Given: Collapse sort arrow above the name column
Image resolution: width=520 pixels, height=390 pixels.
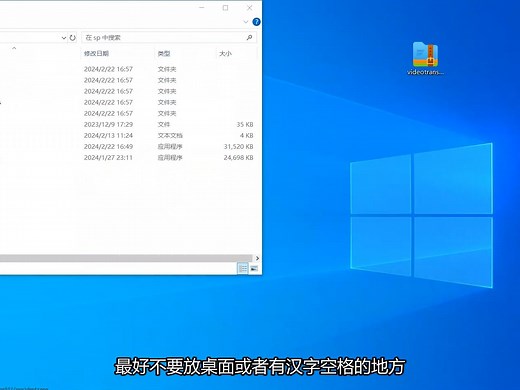Looking at the screenshot, I should point(14,48).
